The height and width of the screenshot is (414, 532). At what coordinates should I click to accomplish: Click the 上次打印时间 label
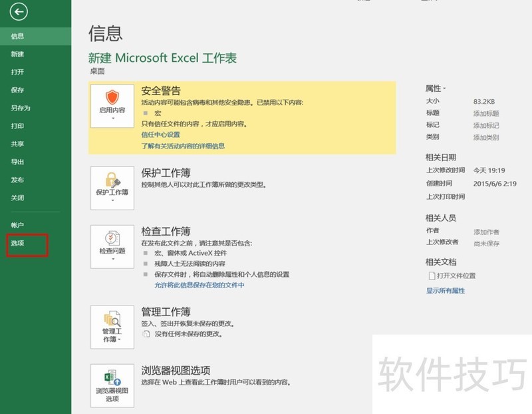click(446, 196)
